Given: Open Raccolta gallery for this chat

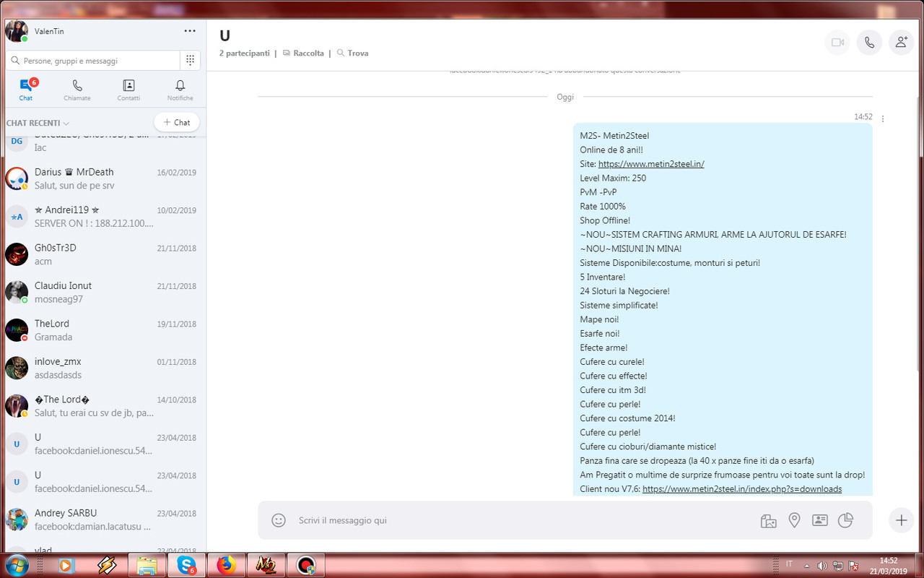Looking at the screenshot, I should tap(303, 53).
